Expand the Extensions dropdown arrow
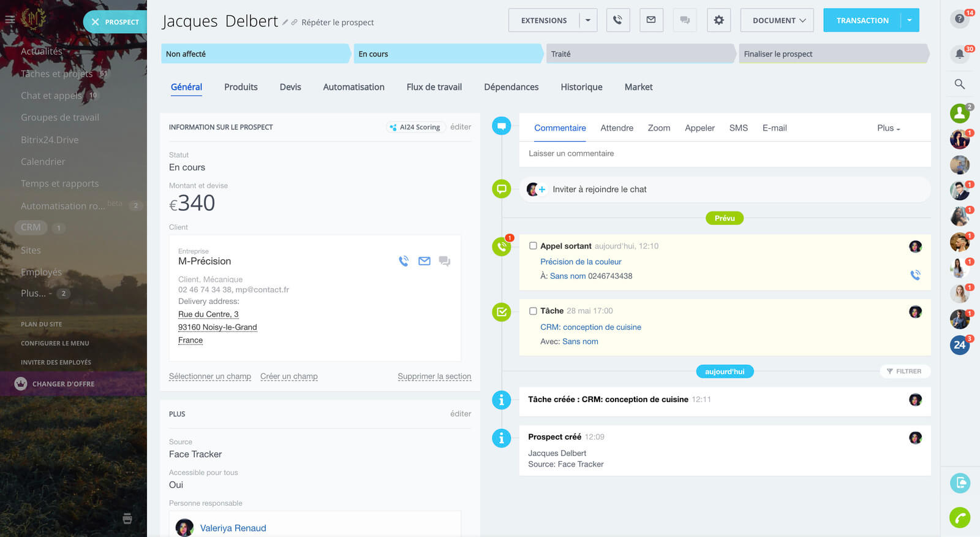Viewport: 980px width, 537px height. click(x=588, y=20)
